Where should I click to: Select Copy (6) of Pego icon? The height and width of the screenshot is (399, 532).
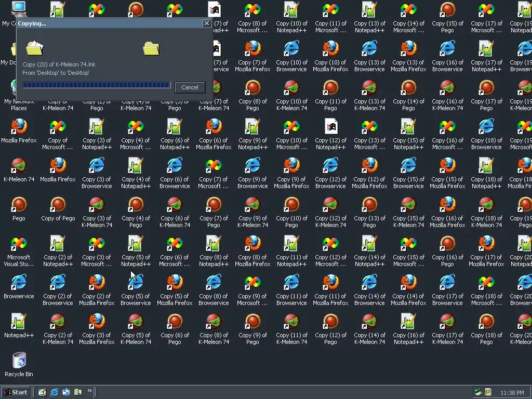pyautogui.click(x=175, y=321)
